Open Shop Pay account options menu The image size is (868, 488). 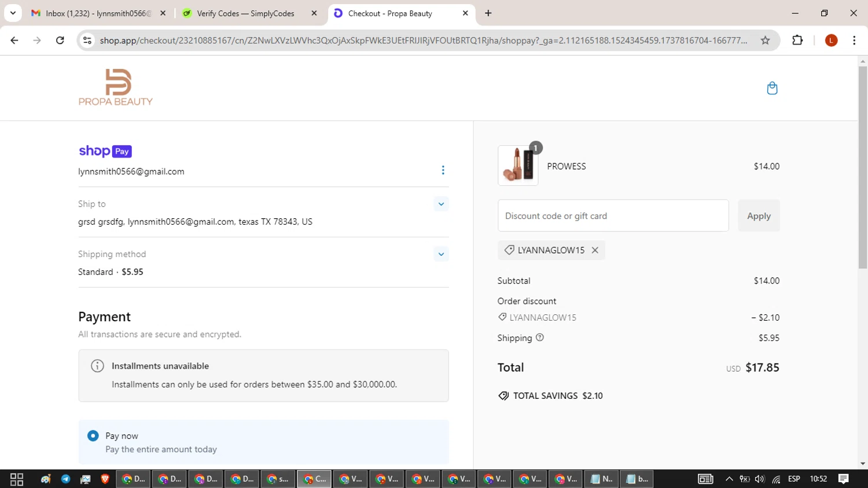click(443, 170)
